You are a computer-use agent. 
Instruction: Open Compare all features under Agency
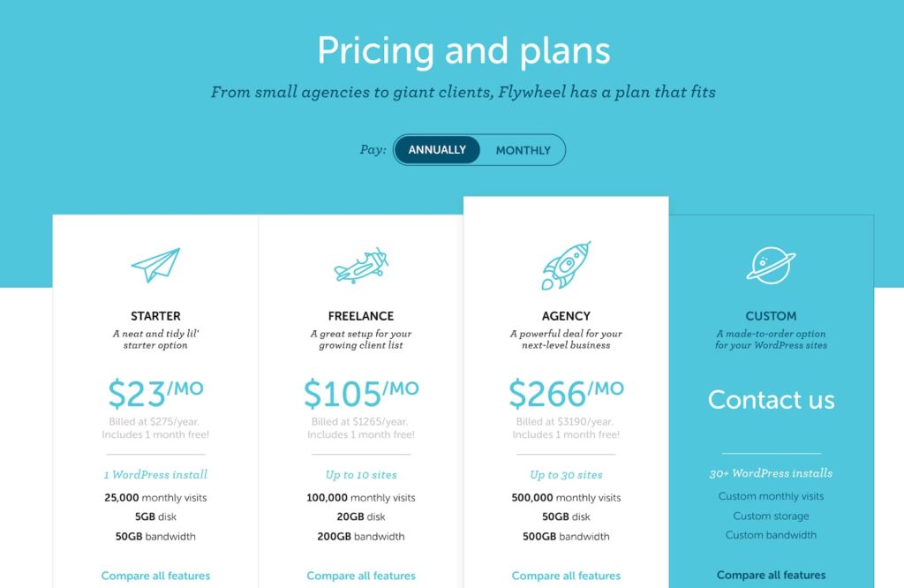pyautogui.click(x=566, y=576)
